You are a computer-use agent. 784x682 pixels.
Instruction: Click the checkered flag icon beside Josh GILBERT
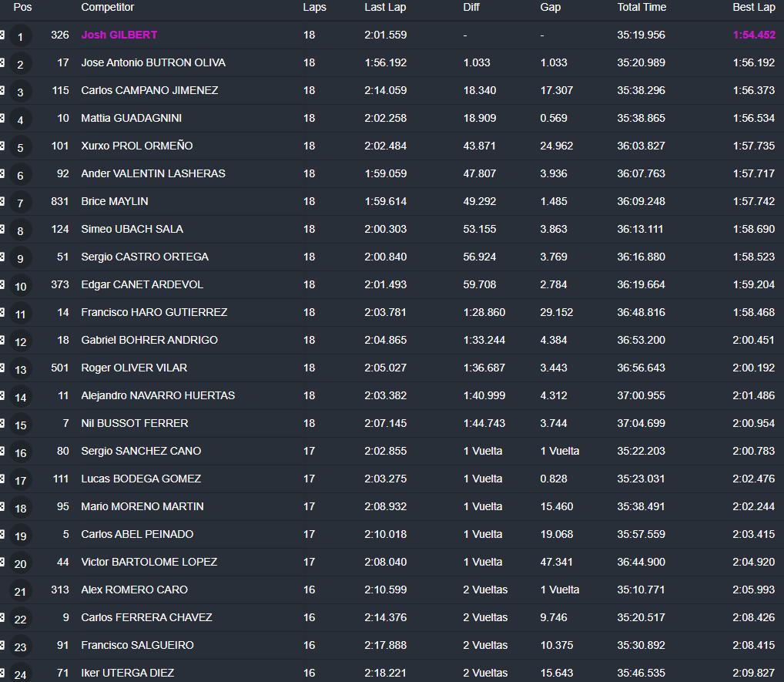[2, 35]
